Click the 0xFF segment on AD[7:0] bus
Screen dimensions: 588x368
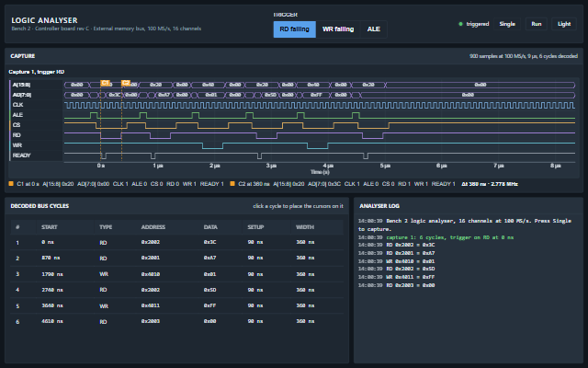pyautogui.click(x=316, y=95)
